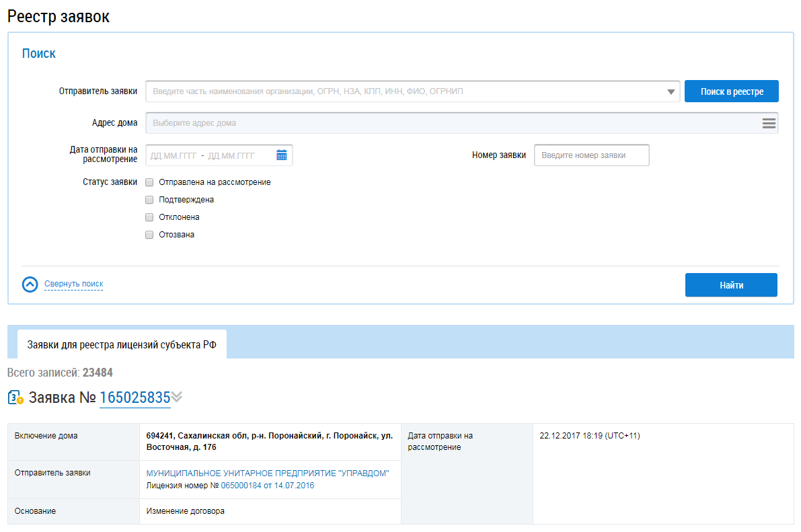Click the start date field ДД.ММ.ГГГГ
Viewport: 801px width, 532px height.
(174, 155)
